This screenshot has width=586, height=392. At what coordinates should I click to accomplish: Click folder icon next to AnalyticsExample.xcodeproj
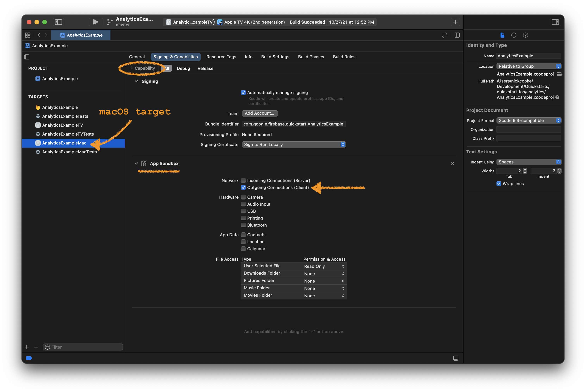559,74
